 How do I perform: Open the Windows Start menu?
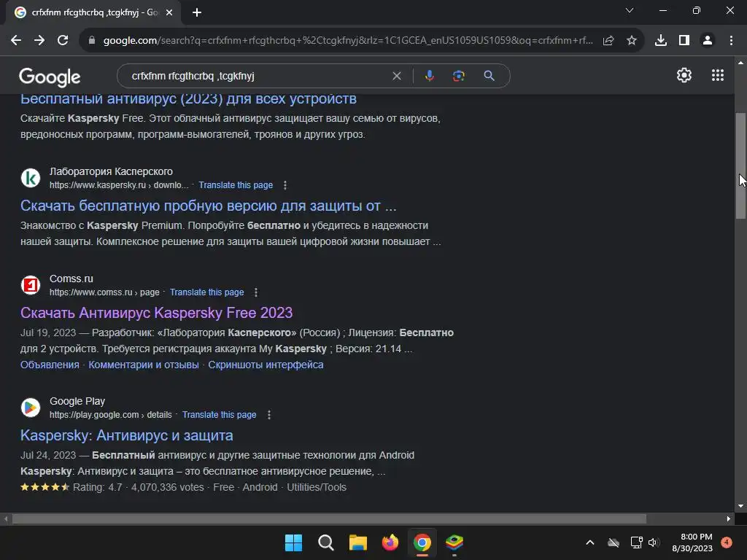pos(293,542)
